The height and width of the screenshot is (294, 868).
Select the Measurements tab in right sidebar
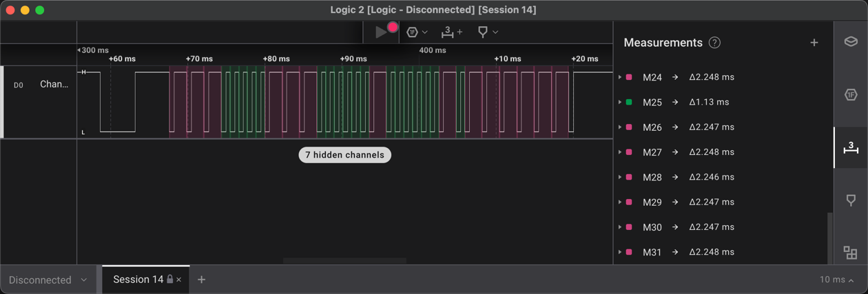point(851,147)
